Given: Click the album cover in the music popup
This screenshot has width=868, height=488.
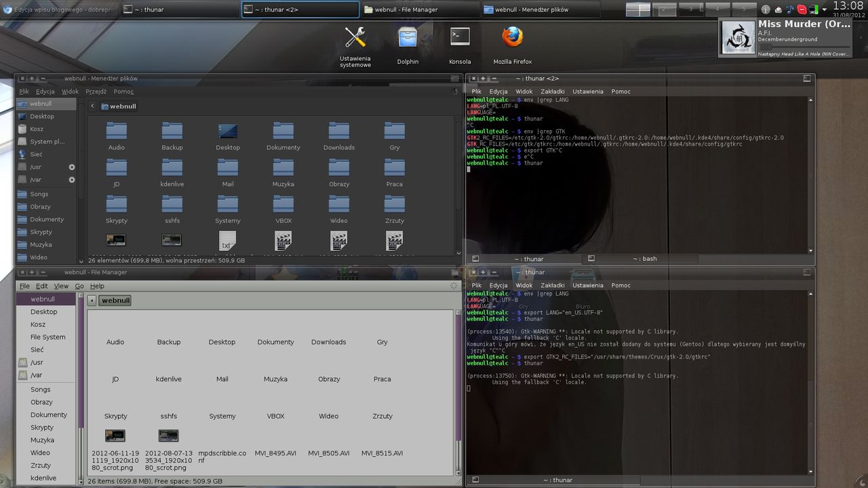Looking at the screenshot, I should pos(738,38).
